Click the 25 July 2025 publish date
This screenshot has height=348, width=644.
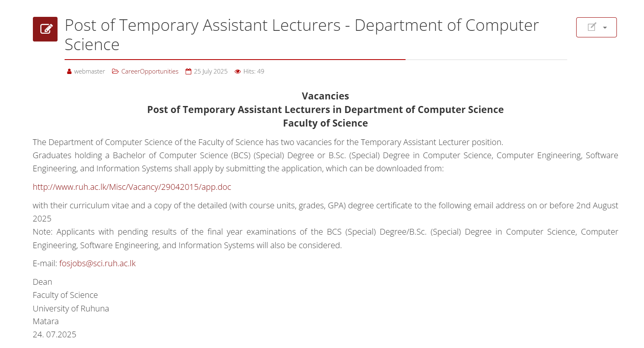click(x=211, y=71)
